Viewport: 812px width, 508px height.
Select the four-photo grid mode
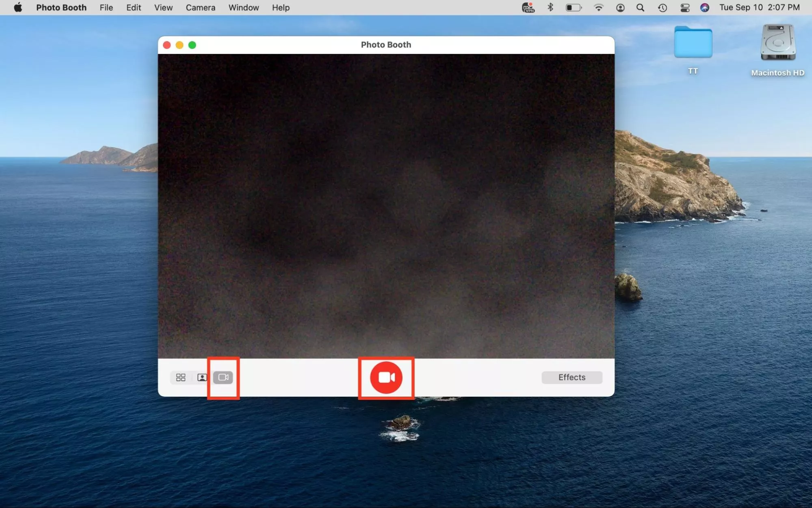[181, 378]
